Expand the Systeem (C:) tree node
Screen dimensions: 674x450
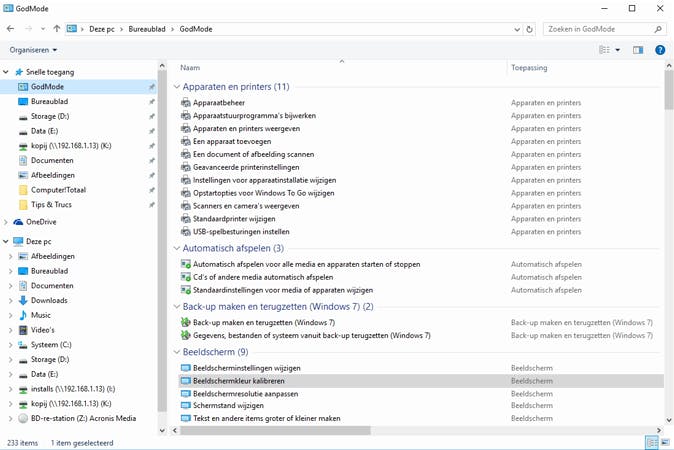coord(8,345)
